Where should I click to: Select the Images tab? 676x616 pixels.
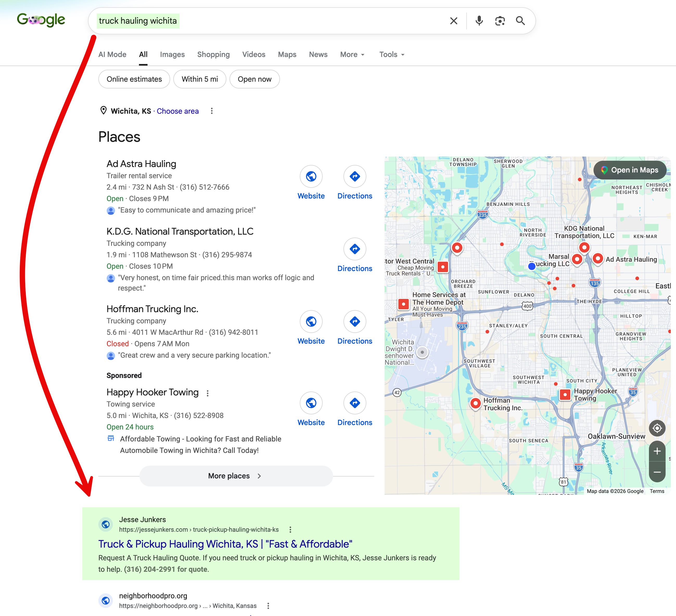172,54
